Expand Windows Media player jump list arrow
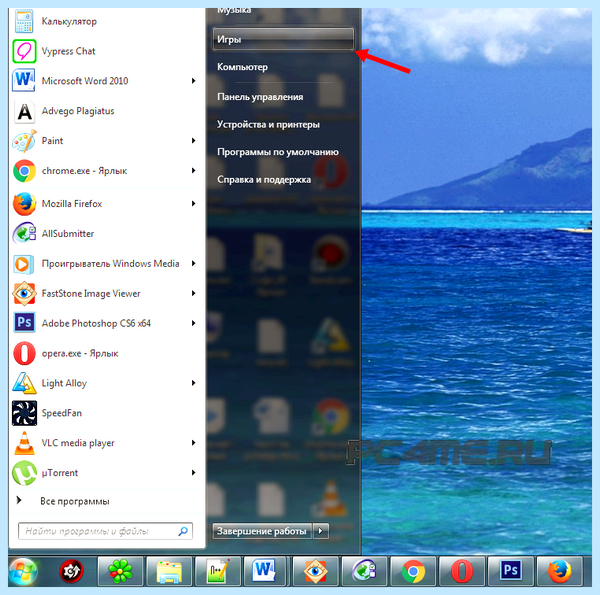The height and width of the screenshot is (595, 600). [x=194, y=264]
